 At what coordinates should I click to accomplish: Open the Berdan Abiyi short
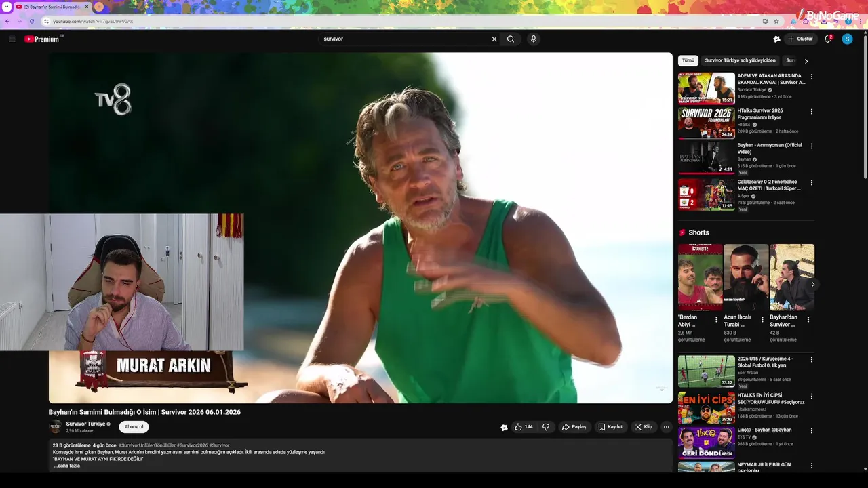[701, 277]
